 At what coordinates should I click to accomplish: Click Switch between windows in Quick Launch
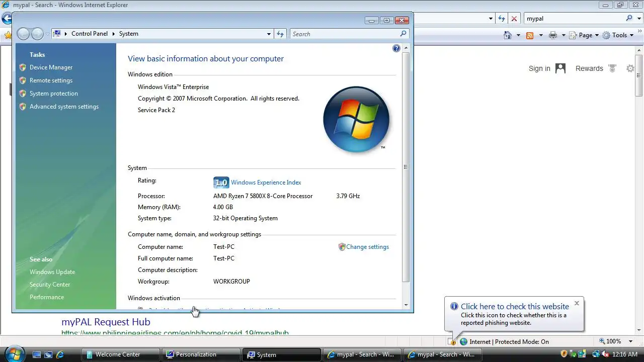tap(48, 354)
